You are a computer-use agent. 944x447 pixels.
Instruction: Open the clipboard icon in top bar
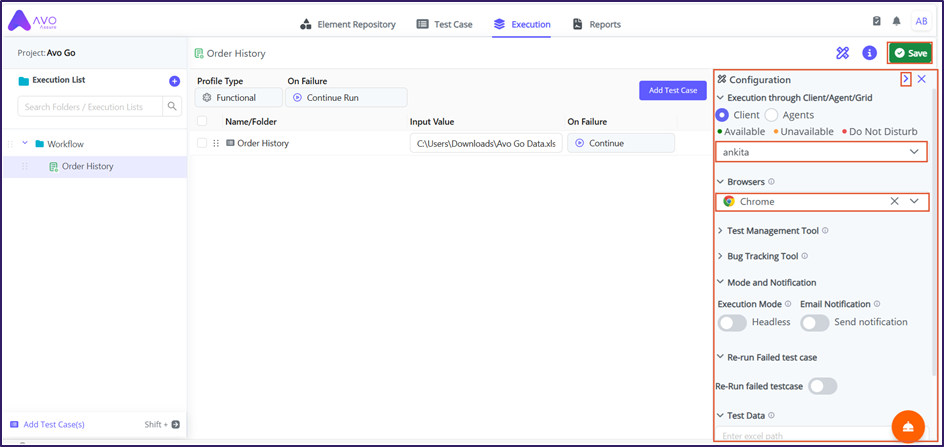pos(877,22)
